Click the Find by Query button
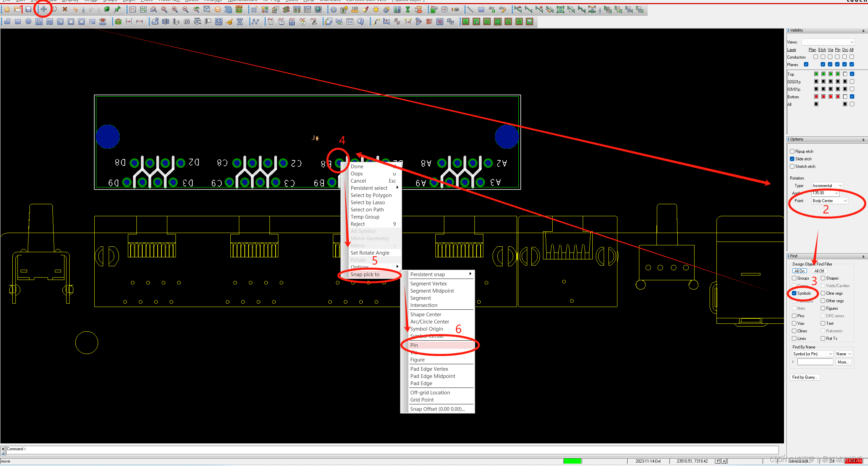Image resolution: width=868 pixels, height=466 pixels. coord(805,377)
